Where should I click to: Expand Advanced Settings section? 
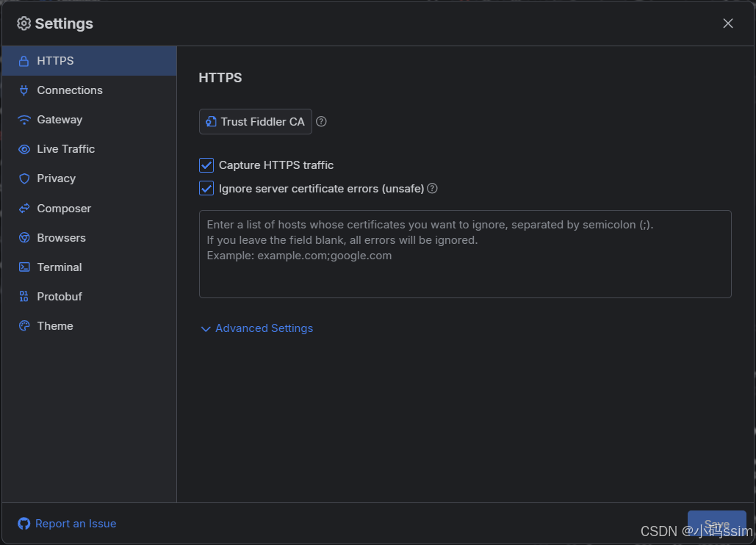coord(257,328)
